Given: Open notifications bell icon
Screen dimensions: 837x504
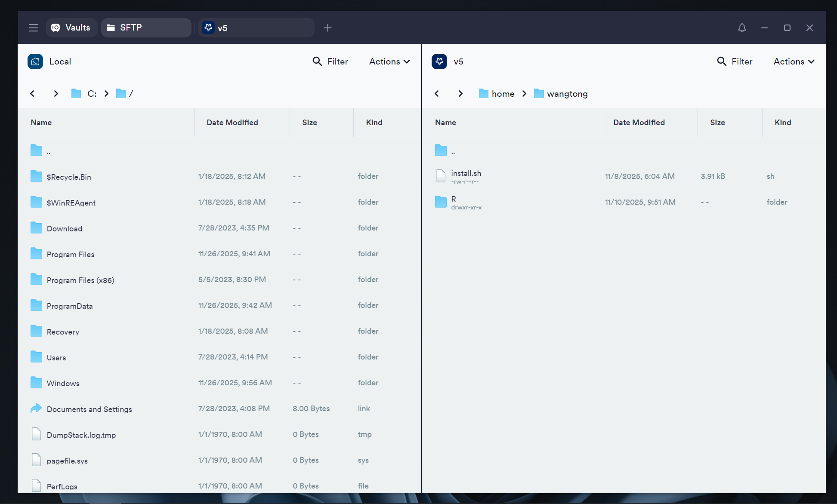Looking at the screenshot, I should pos(742,28).
